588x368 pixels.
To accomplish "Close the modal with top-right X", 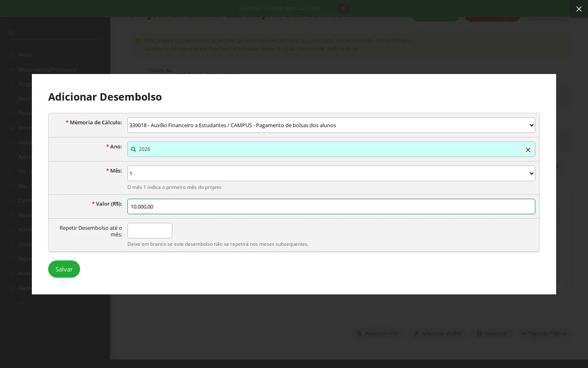I will click(x=579, y=9).
